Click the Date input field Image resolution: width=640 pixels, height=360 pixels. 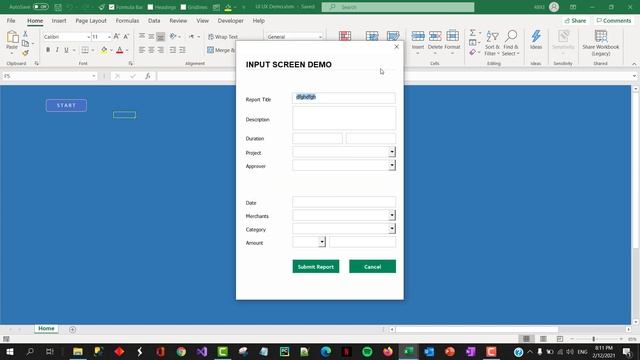pos(344,202)
